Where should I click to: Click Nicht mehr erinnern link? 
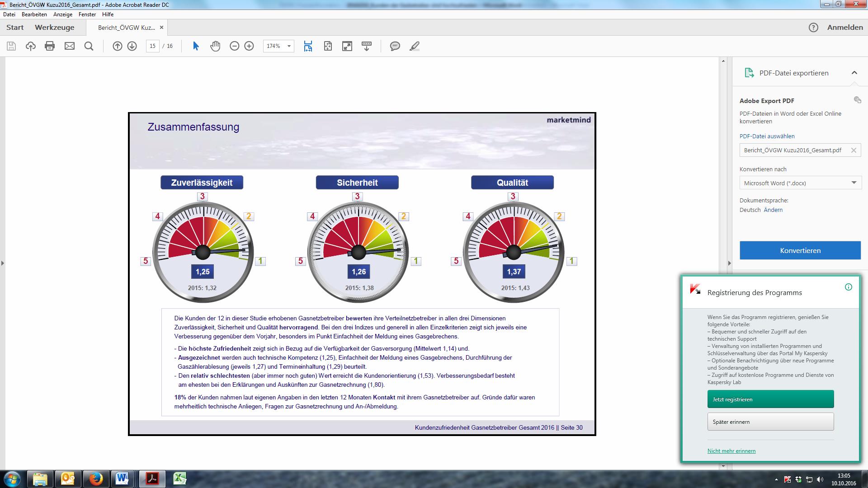click(731, 451)
